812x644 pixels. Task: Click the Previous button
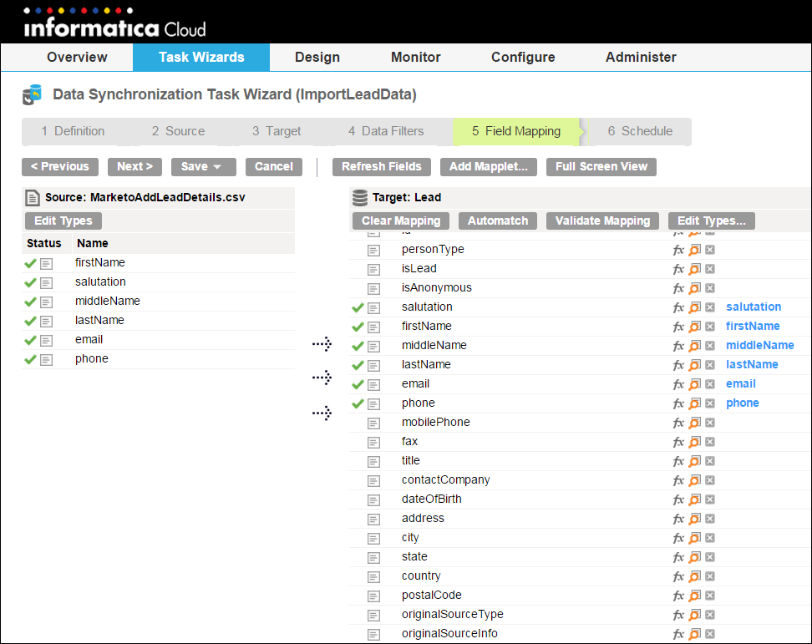coord(60,167)
